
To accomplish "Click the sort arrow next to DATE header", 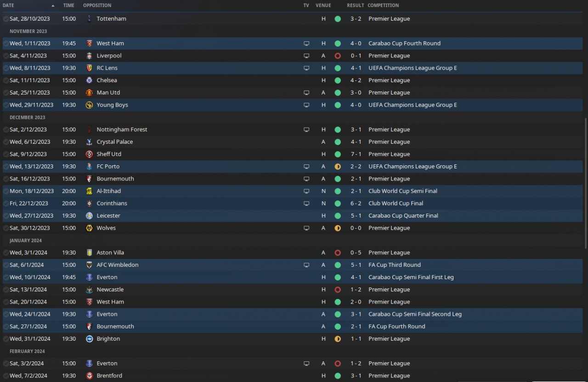I will [x=53, y=6].
